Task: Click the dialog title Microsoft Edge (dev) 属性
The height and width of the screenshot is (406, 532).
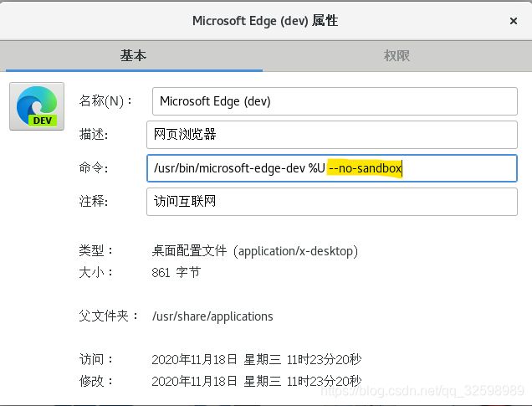Action: [265, 21]
